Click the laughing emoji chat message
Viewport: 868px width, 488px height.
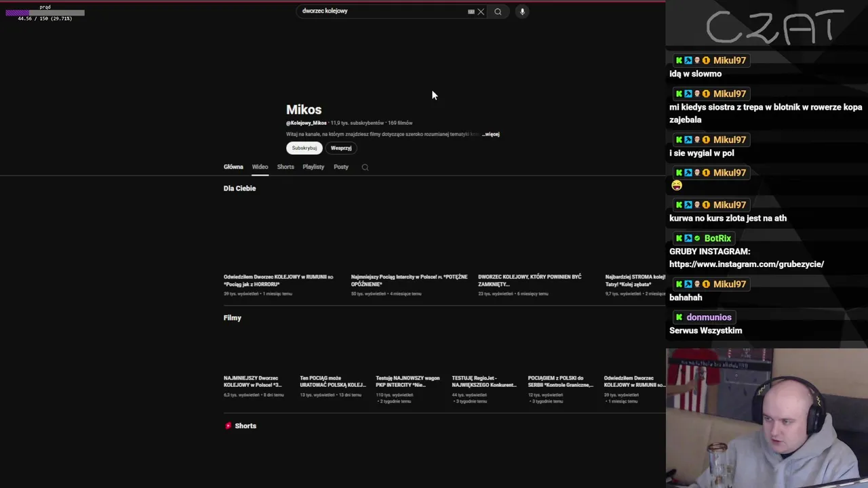pos(677,186)
